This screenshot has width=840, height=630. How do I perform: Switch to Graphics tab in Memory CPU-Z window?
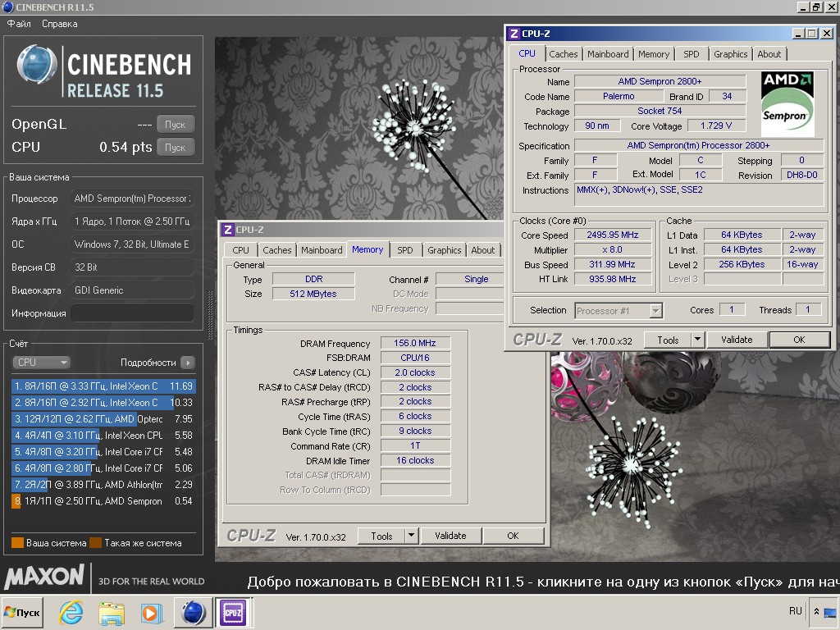click(x=444, y=250)
